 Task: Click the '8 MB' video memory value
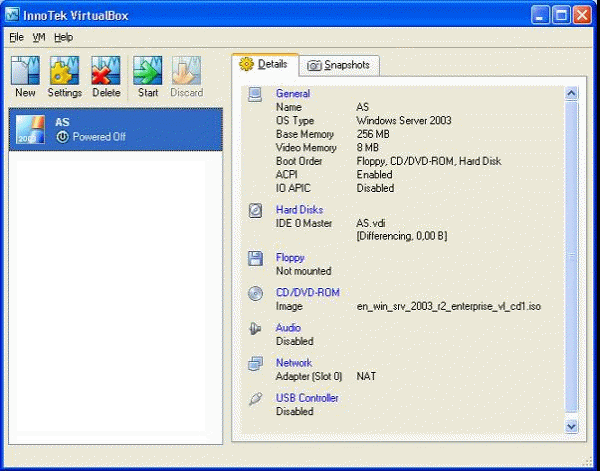pyautogui.click(x=367, y=147)
